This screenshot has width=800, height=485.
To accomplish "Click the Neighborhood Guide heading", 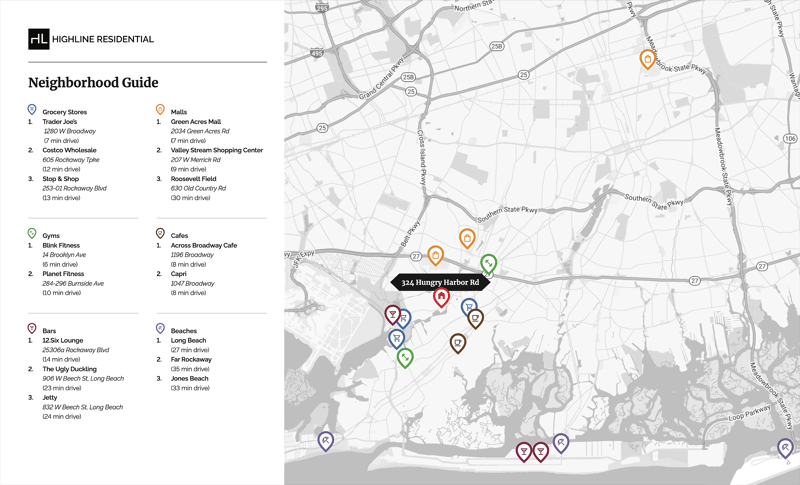I will [93, 83].
